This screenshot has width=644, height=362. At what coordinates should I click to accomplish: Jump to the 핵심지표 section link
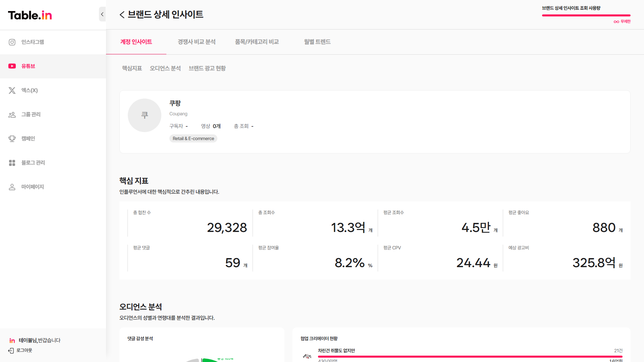tap(132, 68)
